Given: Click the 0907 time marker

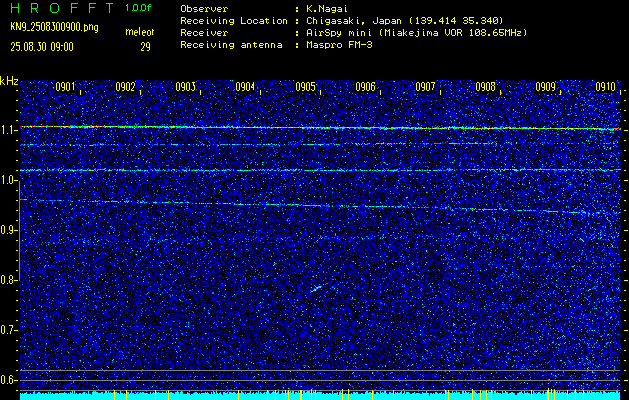Looking at the screenshot, I should pyautogui.click(x=425, y=87).
